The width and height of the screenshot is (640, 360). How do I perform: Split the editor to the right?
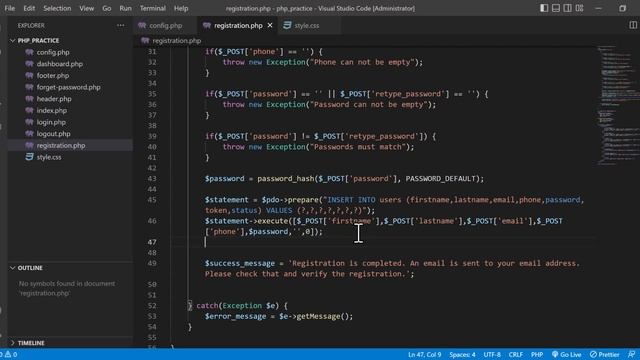[633, 25]
